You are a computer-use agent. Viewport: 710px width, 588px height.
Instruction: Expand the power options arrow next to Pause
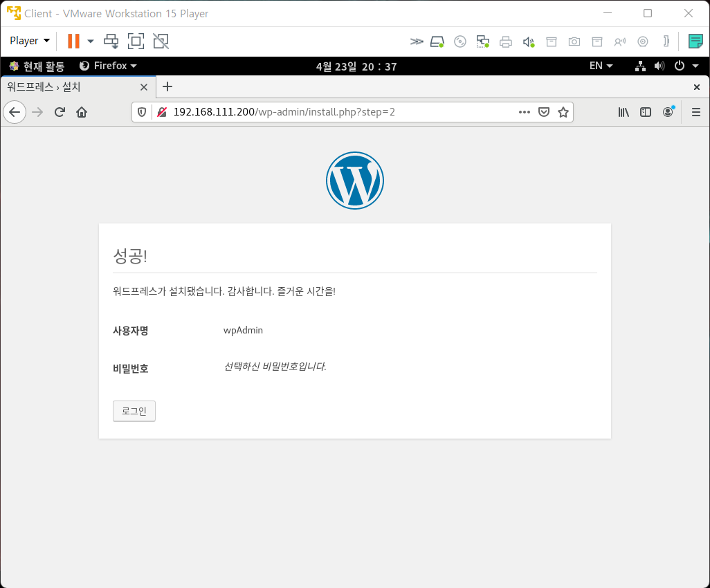pos(91,42)
